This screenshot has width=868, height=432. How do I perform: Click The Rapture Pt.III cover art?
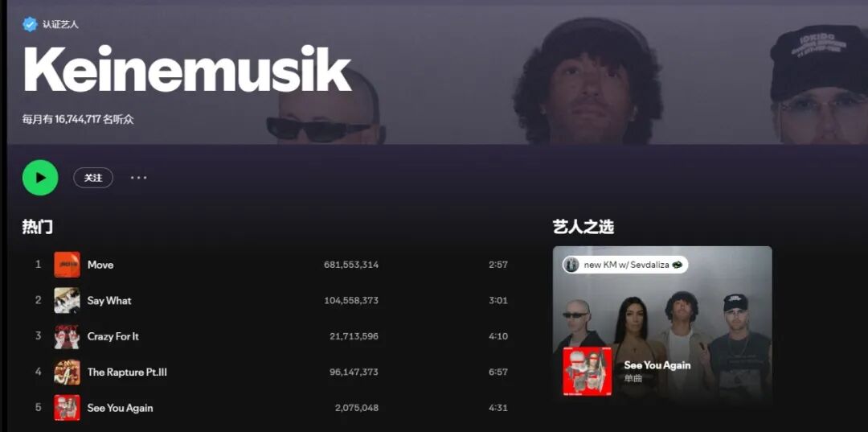pyautogui.click(x=67, y=372)
